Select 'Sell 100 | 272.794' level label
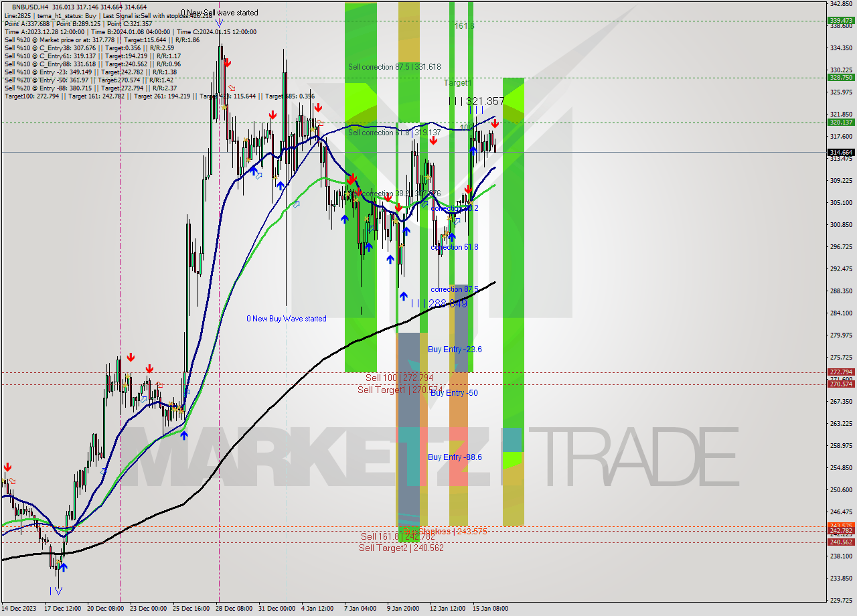Viewport: 857px width, 616px height. pyautogui.click(x=399, y=378)
